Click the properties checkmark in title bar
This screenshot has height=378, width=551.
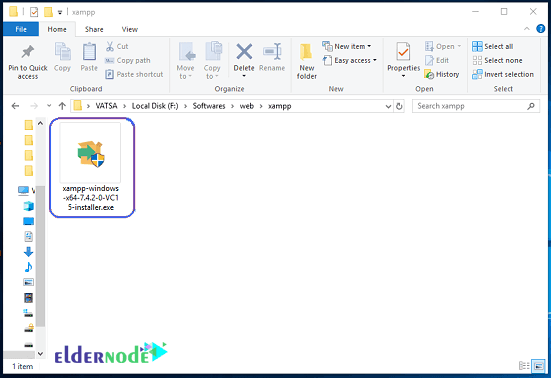pos(34,12)
